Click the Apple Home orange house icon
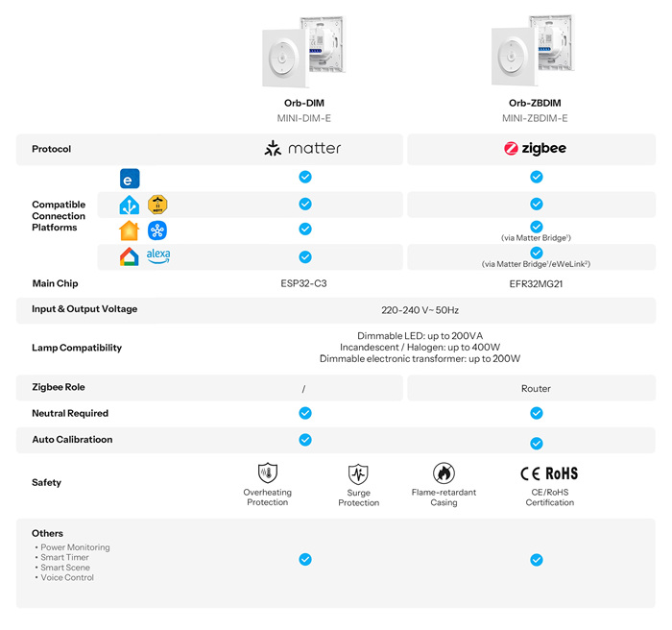672x630 pixels. (x=129, y=230)
